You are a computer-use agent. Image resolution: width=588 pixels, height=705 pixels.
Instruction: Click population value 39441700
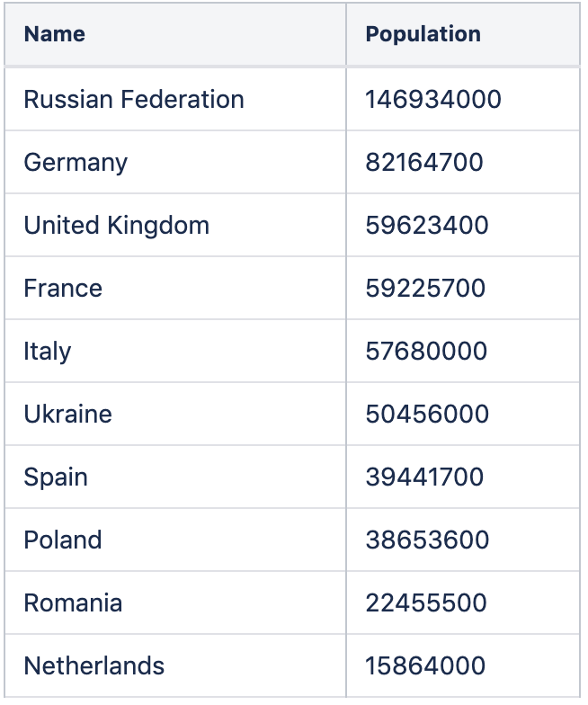click(424, 477)
